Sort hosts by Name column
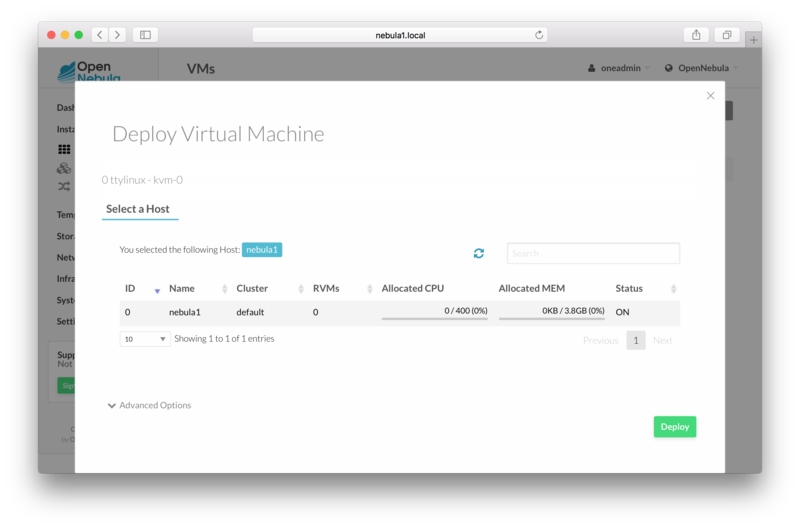Viewport: 800px width, 528px height. tap(197, 289)
